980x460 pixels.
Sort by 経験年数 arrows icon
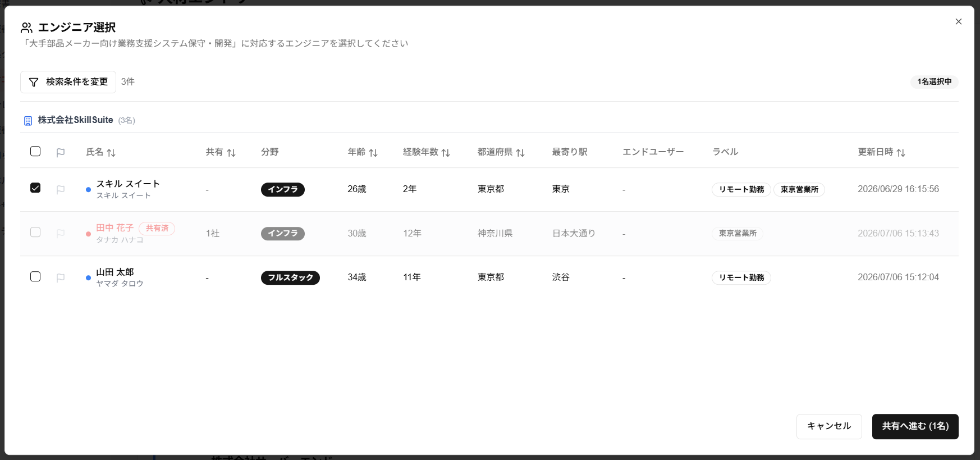(446, 153)
